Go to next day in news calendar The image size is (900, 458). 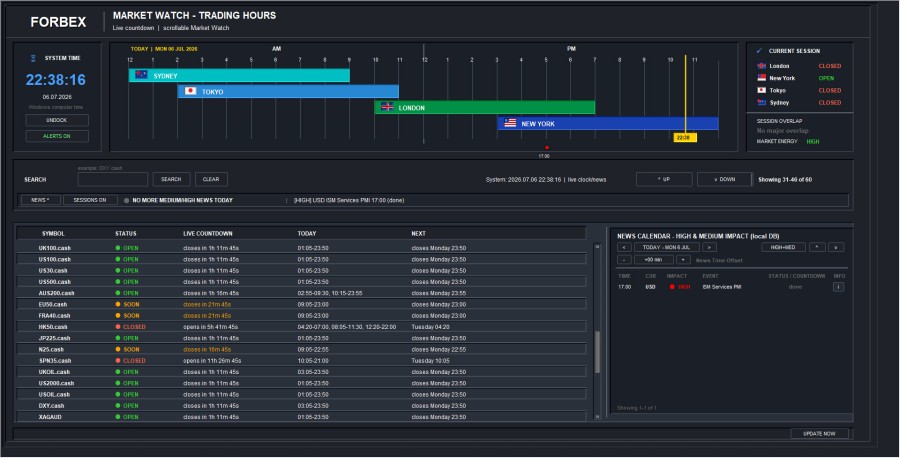coord(709,247)
